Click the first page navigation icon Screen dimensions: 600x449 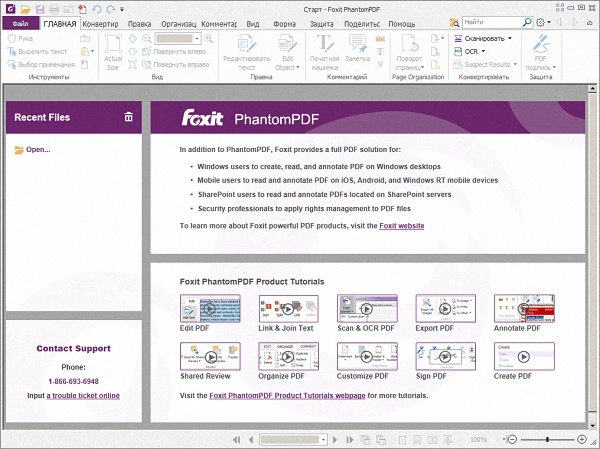[x=236, y=439]
